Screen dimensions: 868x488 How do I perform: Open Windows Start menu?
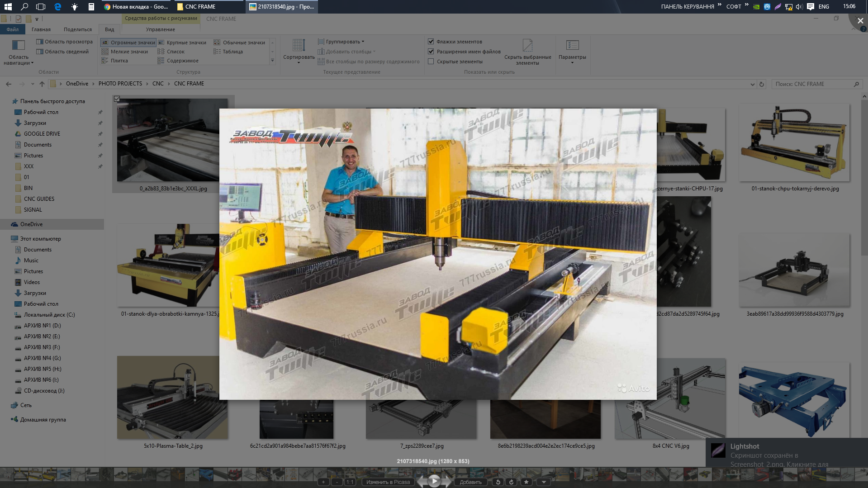point(8,7)
